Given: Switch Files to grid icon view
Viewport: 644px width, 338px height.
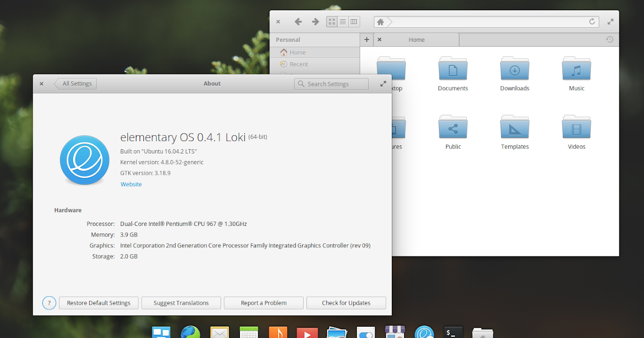Looking at the screenshot, I should click(x=332, y=22).
